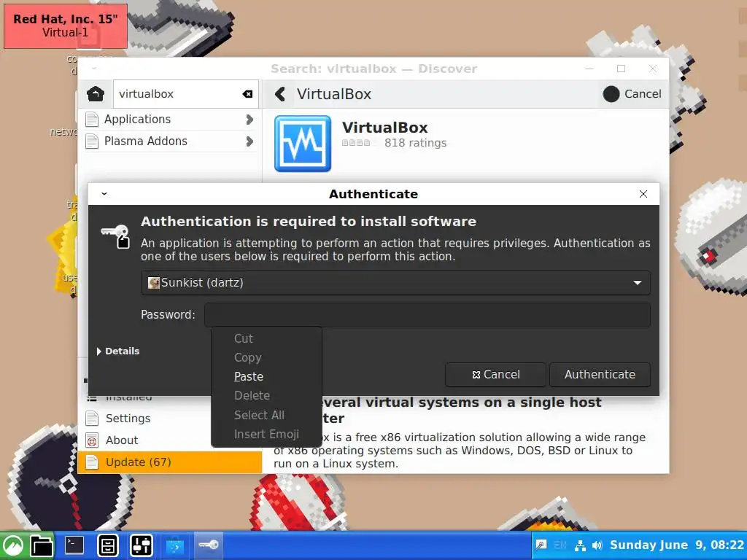Screen dimensions: 747x560
Task: Click the Sunkist user avatar icon
Action: click(153, 282)
